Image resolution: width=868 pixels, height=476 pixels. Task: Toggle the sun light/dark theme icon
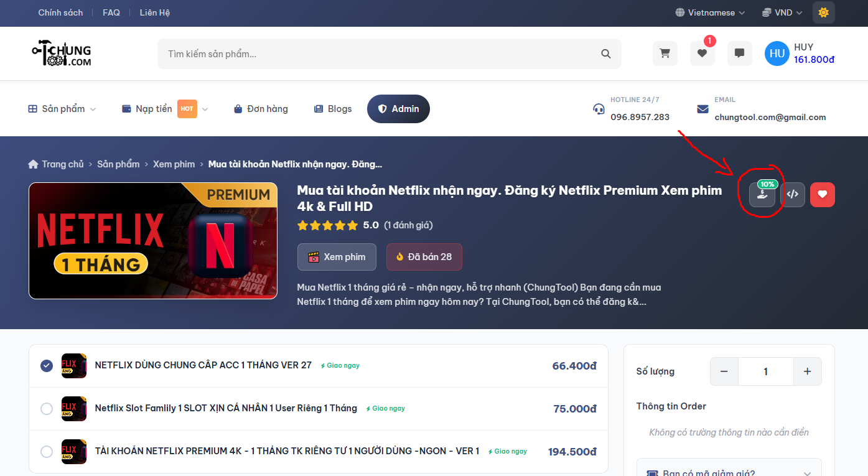pos(823,12)
